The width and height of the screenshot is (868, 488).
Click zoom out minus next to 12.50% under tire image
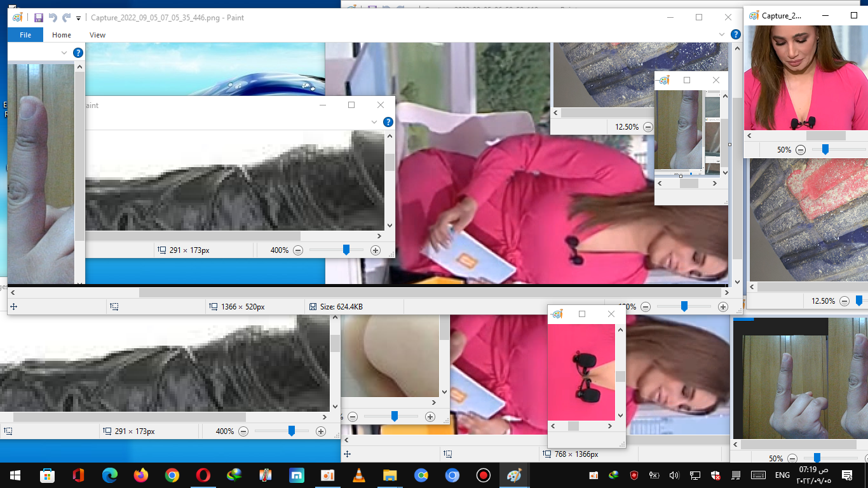coord(648,127)
